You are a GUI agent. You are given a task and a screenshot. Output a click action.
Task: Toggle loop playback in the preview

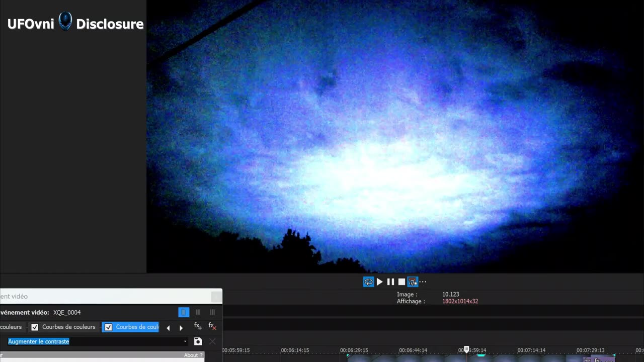tap(369, 282)
